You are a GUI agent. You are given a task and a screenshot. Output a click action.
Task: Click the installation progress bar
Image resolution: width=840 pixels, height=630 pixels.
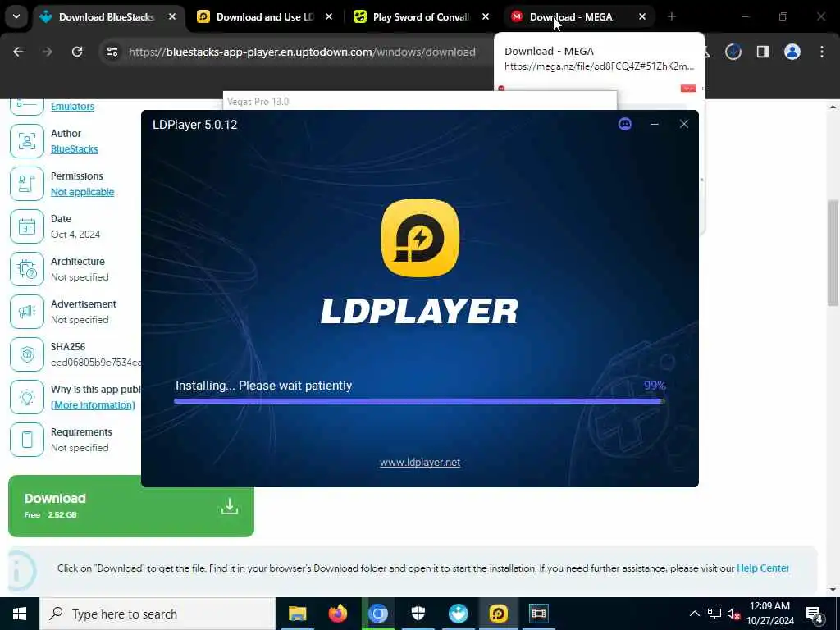click(419, 400)
